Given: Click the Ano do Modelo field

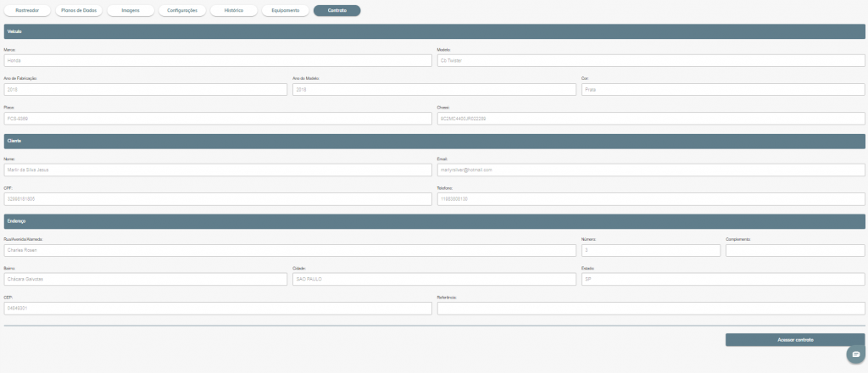Looking at the screenshot, I should click(x=435, y=90).
